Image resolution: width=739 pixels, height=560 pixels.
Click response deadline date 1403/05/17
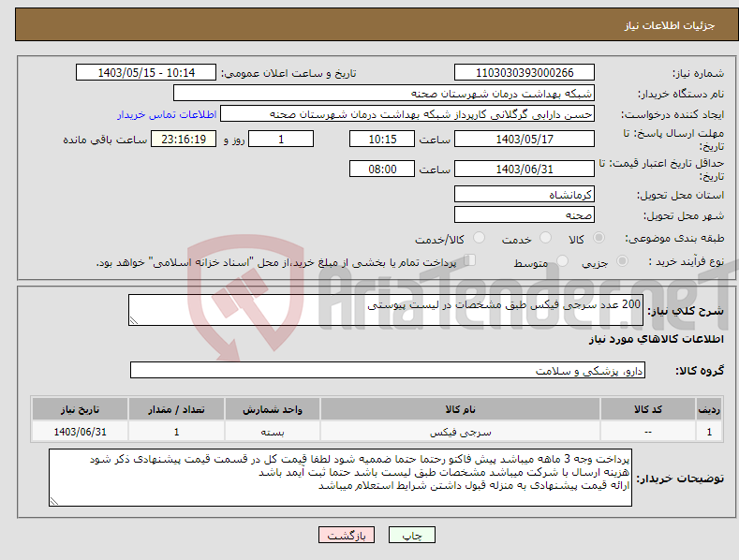click(x=525, y=139)
